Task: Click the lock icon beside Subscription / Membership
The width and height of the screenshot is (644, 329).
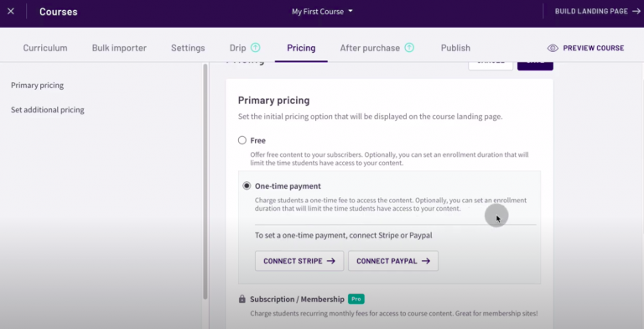Action: (x=241, y=299)
